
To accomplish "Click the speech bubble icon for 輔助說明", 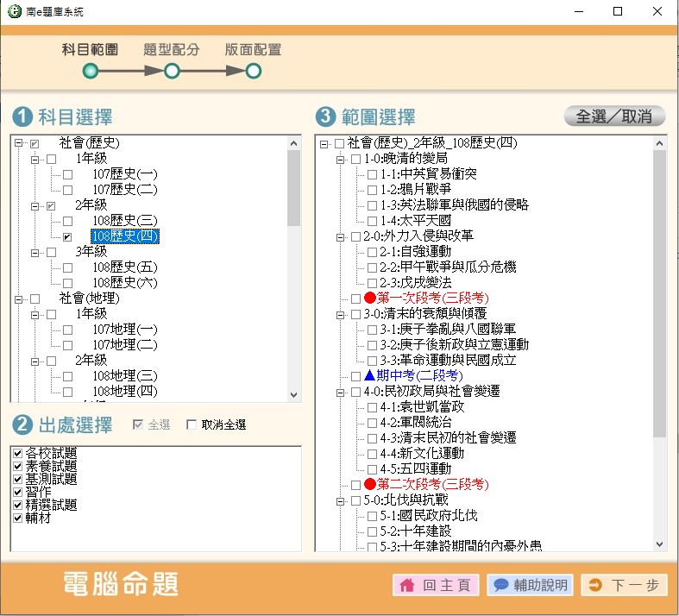I will point(500,585).
